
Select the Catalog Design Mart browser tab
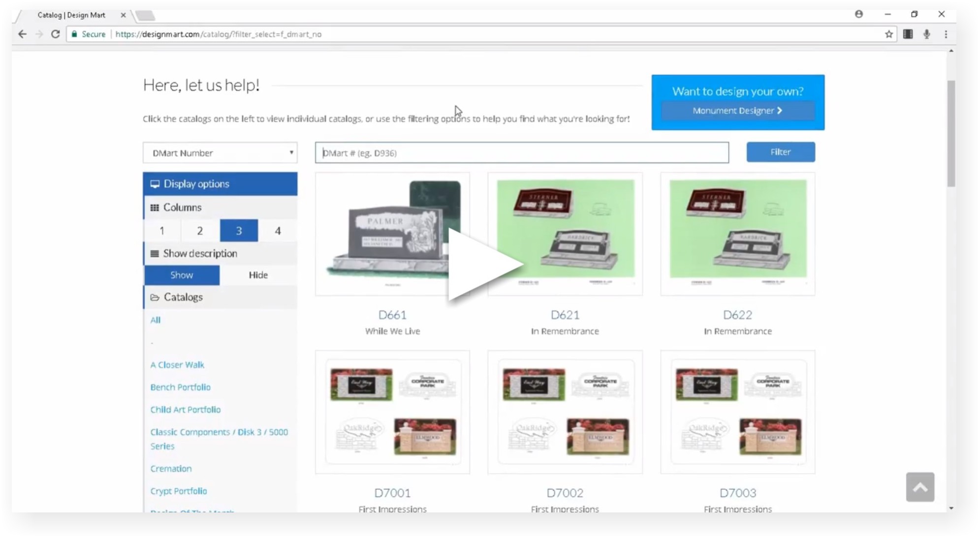(72, 15)
